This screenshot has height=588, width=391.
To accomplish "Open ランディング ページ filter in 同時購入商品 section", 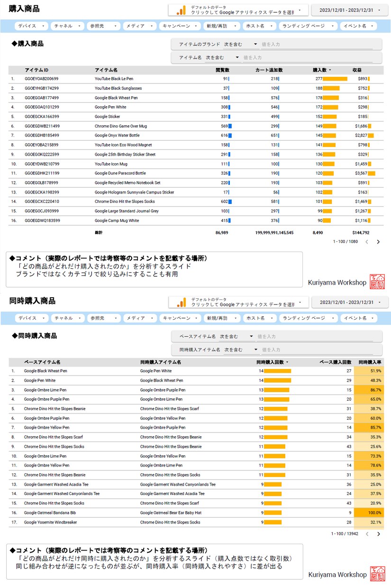I will (308, 318).
